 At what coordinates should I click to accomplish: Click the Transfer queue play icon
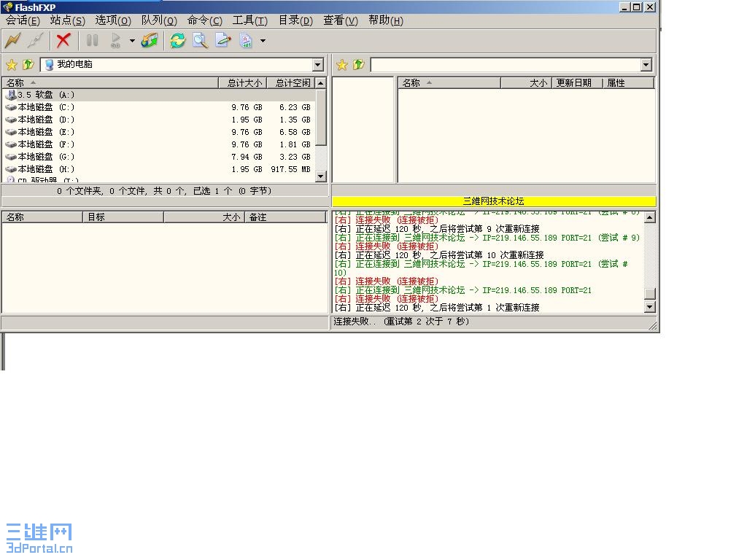coord(115,41)
